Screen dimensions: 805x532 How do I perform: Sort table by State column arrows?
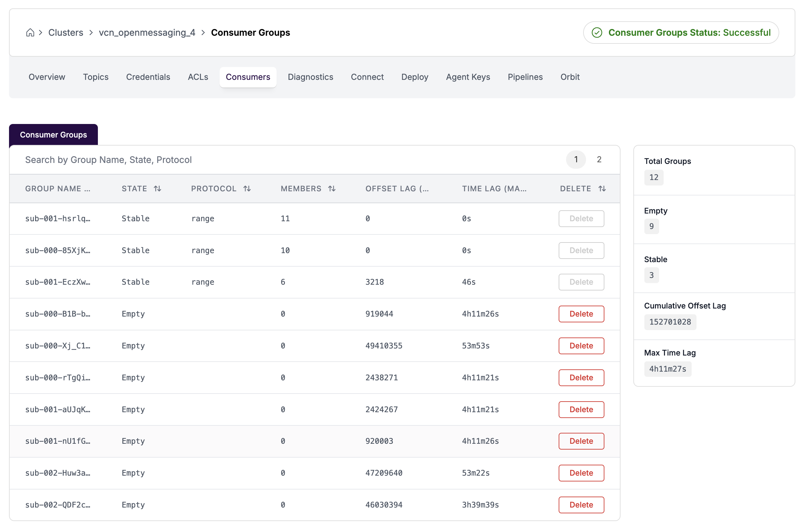(157, 189)
